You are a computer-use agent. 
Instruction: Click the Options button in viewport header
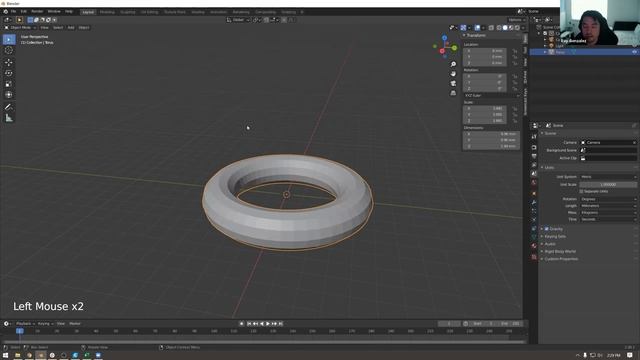(x=516, y=20)
